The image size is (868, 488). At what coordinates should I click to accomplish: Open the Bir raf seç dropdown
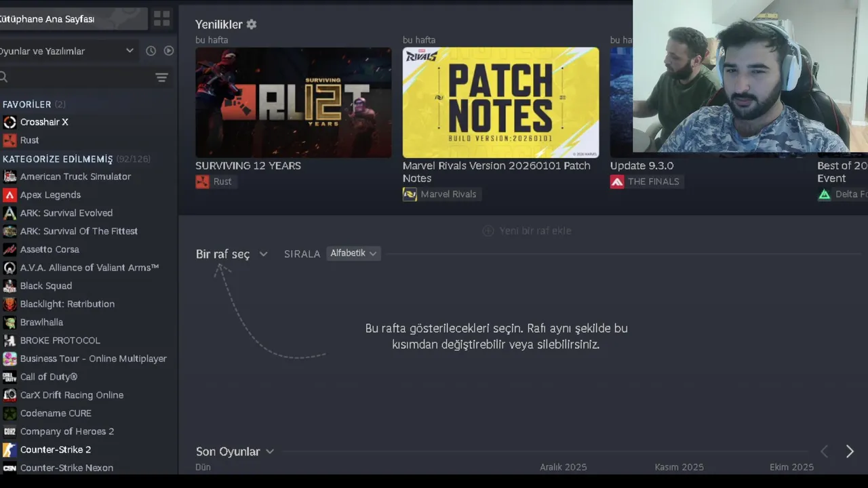(x=232, y=254)
